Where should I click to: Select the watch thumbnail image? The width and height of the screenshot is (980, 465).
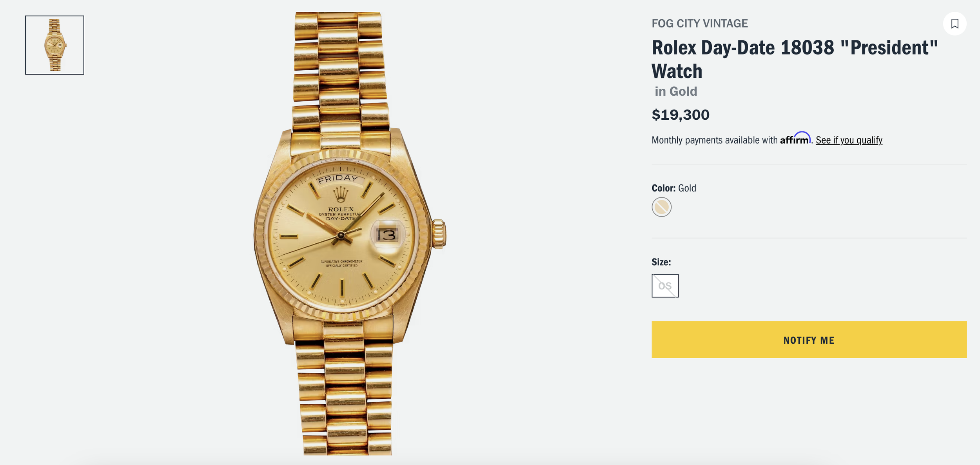pos(54,45)
